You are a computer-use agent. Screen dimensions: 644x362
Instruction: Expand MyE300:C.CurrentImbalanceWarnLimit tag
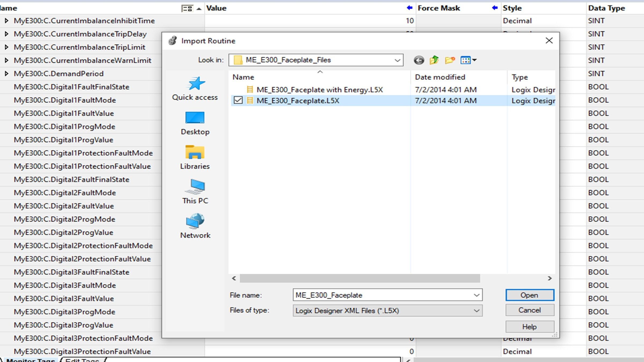tap(6, 60)
